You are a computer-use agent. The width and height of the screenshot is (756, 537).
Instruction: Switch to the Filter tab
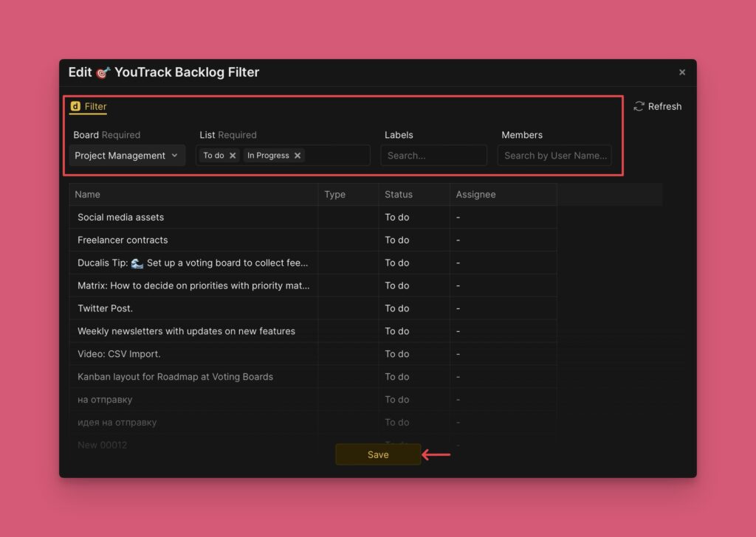coord(95,106)
